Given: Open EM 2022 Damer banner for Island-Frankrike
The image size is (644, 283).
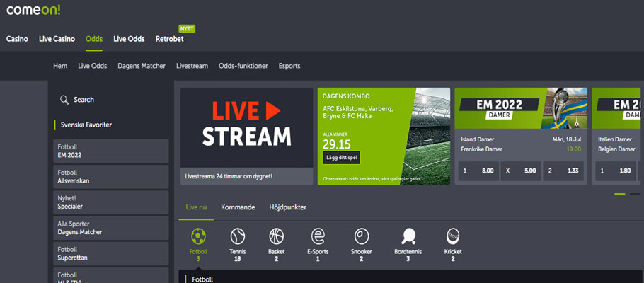Looking at the screenshot, I should point(521,108).
